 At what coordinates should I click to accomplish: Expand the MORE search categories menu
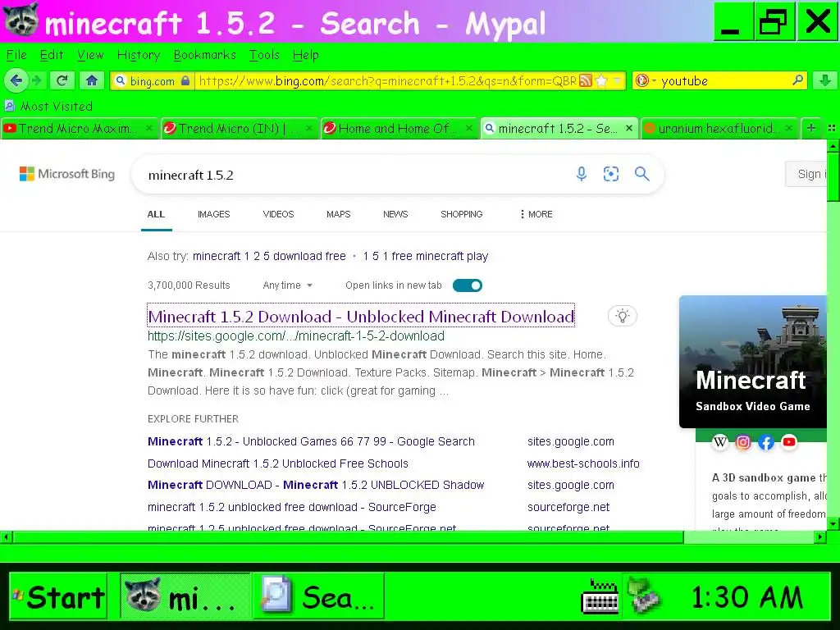coord(536,214)
